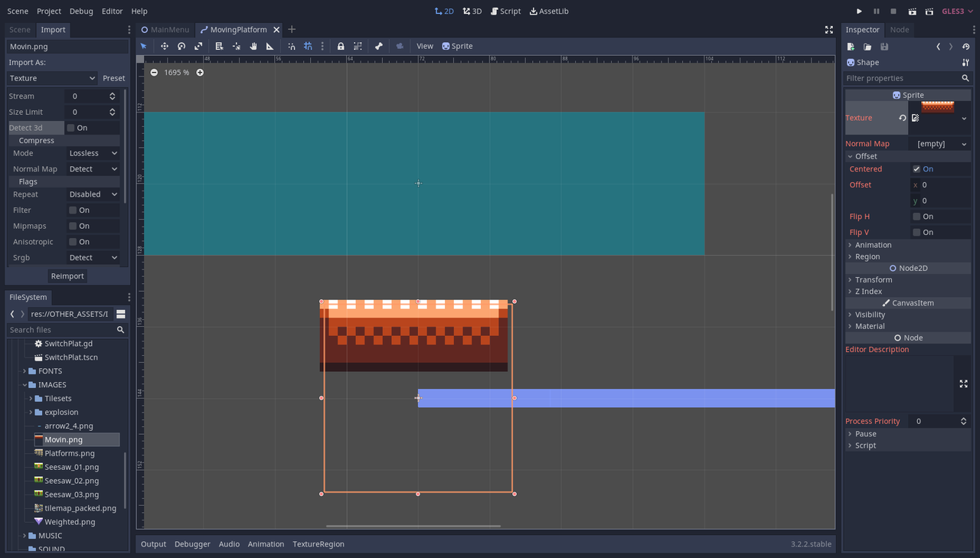This screenshot has width=980, height=558.
Task: Open the Editor menu
Action: click(113, 11)
